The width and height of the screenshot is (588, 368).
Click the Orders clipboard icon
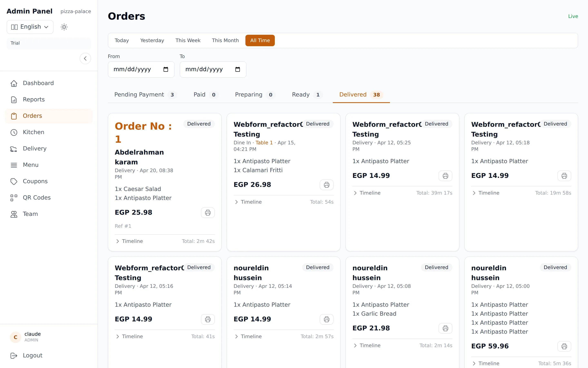tap(14, 116)
